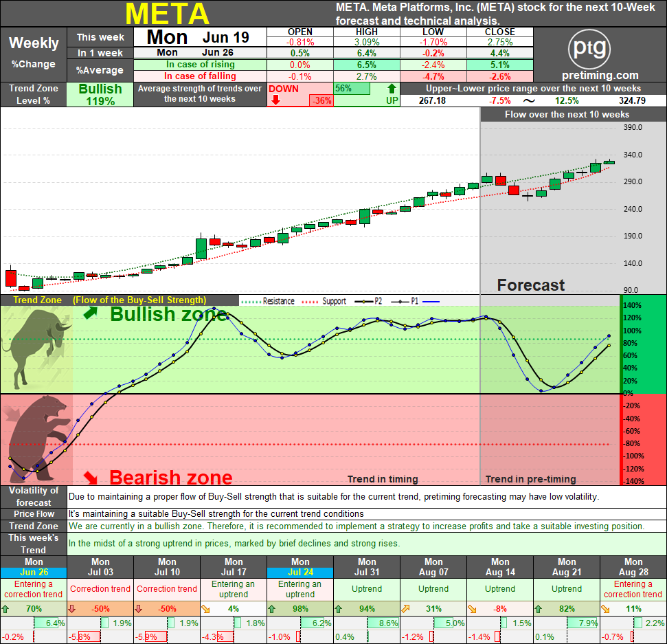Click the lower price value 267.18
The image size is (667, 644).
[x=432, y=101]
